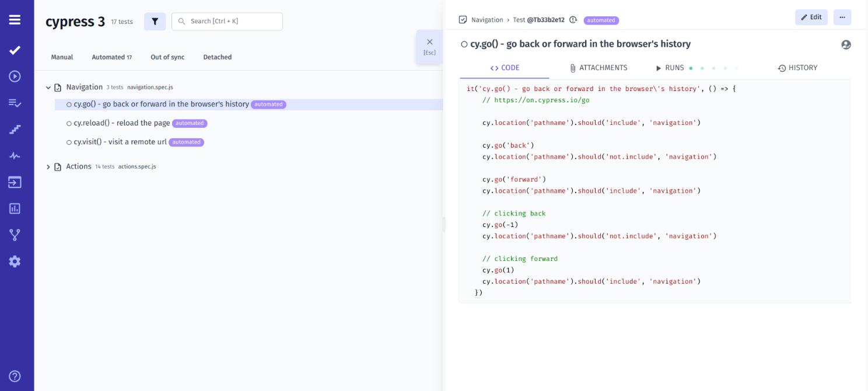Open project Settings gear icon
Image resolution: width=868 pixels, height=391 pixels.
tap(15, 261)
